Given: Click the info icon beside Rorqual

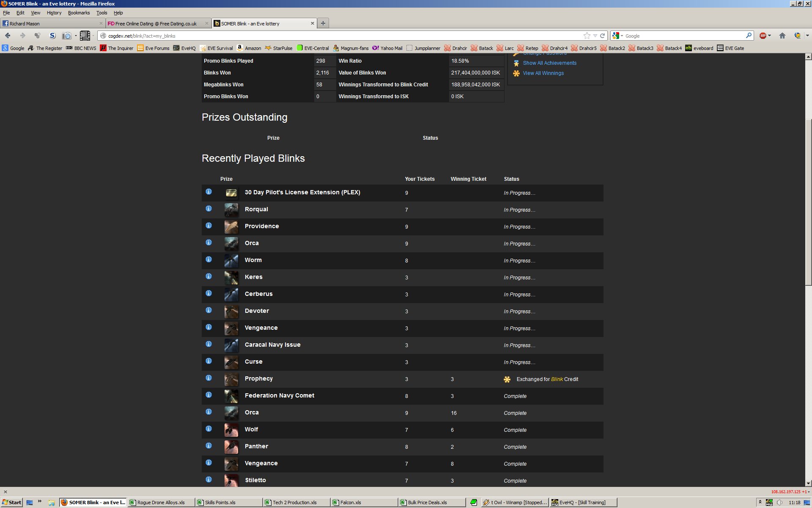Looking at the screenshot, I should tap(208, 209).
